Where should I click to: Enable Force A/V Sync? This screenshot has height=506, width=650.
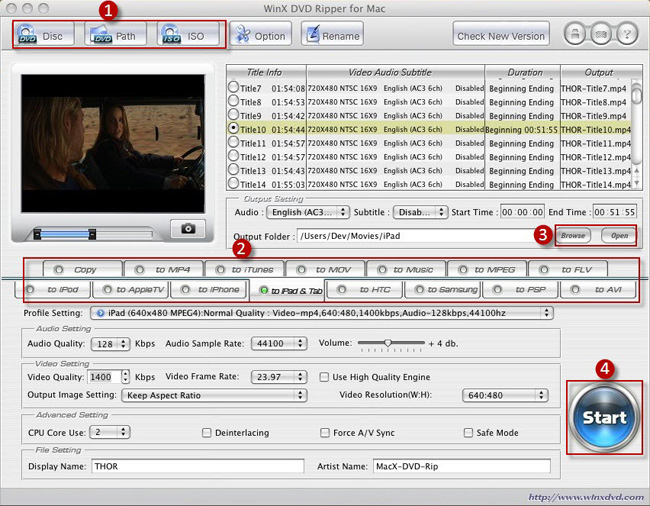(x=325, y=433)
